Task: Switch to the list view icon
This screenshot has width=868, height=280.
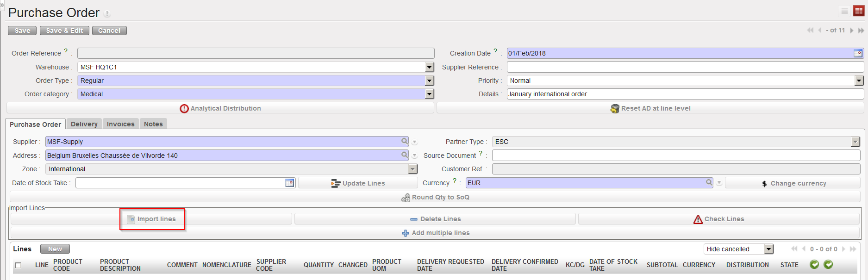Action: 844,11
